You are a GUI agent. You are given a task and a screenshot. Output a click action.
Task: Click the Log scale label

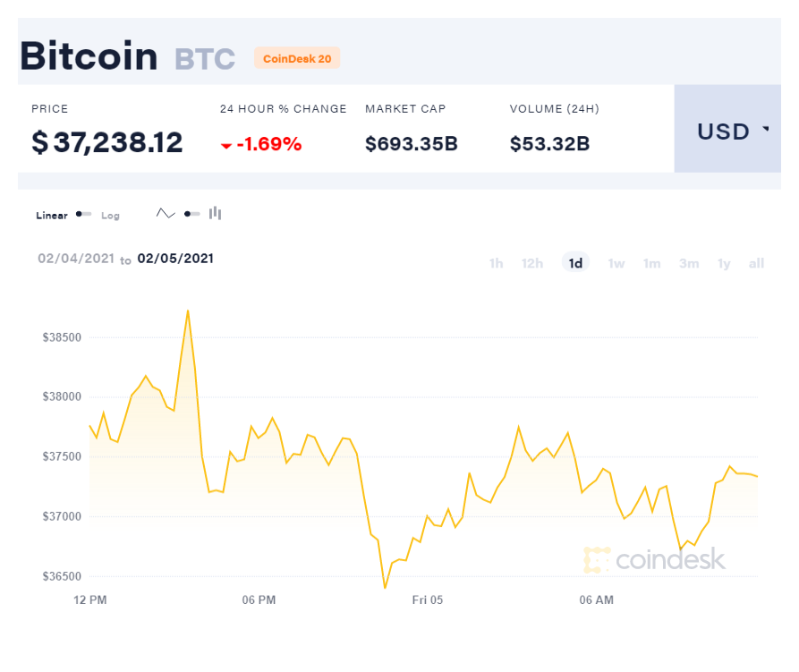click(110, 216)
